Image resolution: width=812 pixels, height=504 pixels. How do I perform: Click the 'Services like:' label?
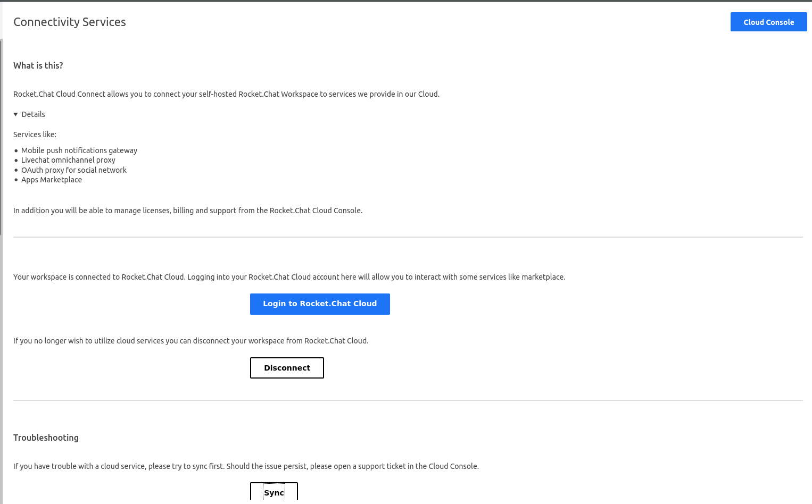(x=35, y=135)
